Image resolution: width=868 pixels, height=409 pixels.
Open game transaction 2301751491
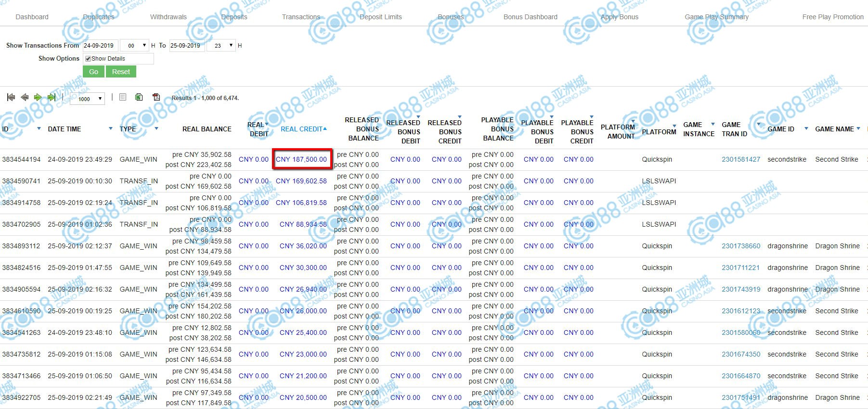(741, 397)
